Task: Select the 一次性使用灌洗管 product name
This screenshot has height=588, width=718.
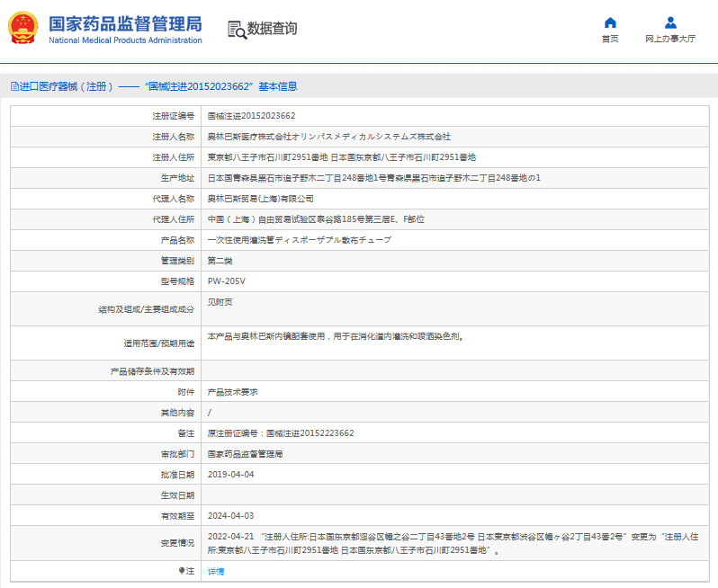Action: coord(300,240)
